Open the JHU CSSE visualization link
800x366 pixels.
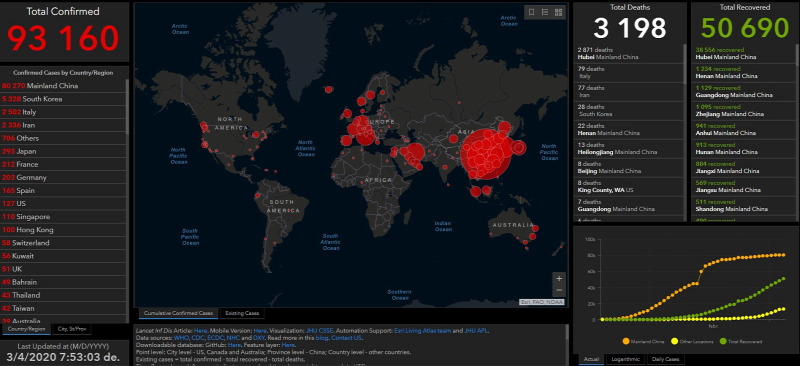pyautogui.click(x=319, y=331)
